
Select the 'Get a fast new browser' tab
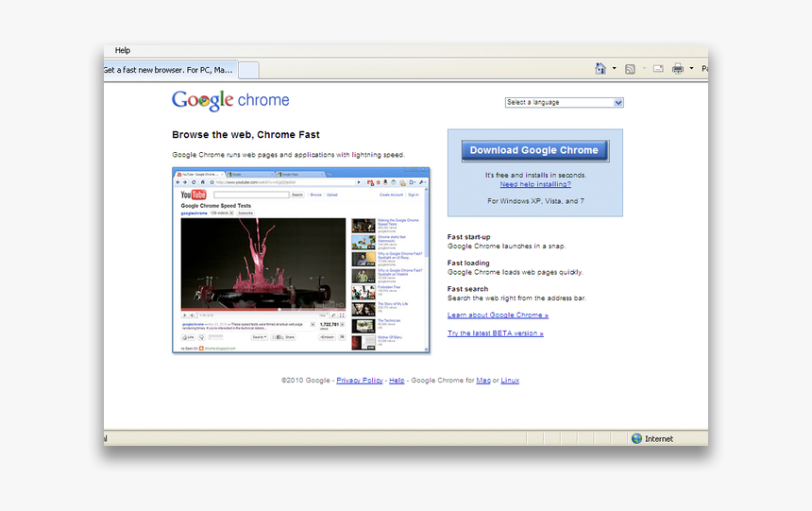170,70
